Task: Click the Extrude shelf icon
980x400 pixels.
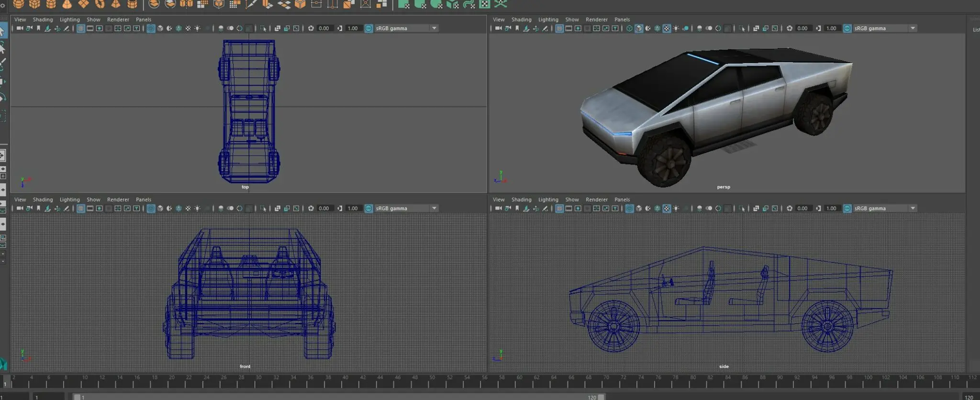Action: (x=267, y=4)
